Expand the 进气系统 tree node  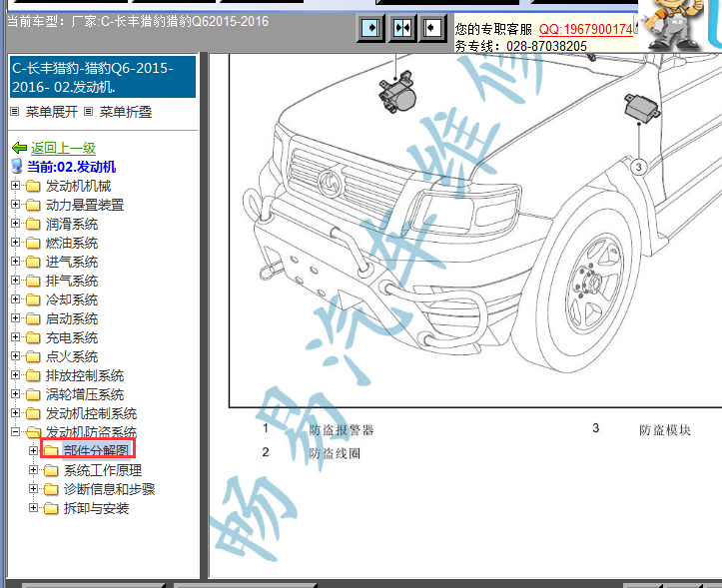pyautogui.click(x=16, y=262)
